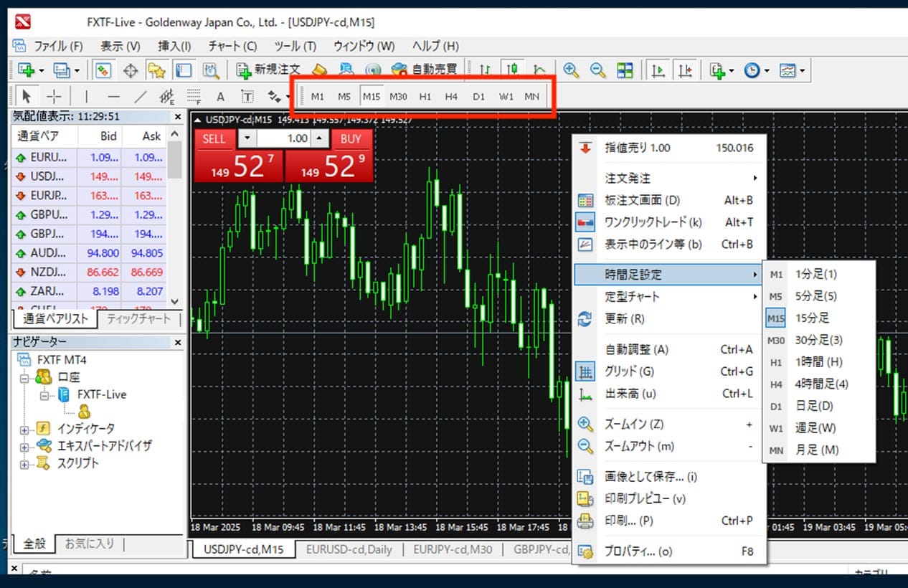Switch to D1 timeframe in toolbar
The height and width of the screenshot is (588, 908).
[x=478, y=96]
